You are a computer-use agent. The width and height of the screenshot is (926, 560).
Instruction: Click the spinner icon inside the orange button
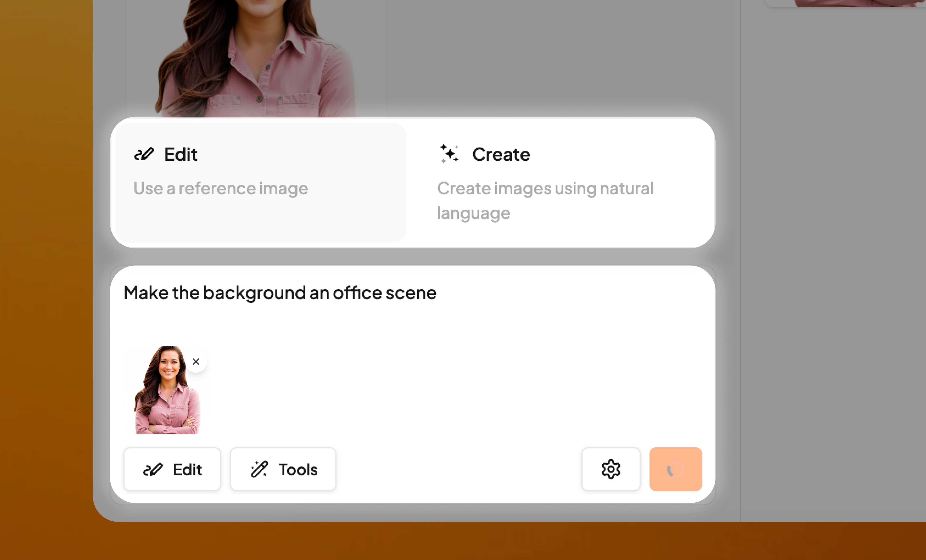(x=675, y=470)
